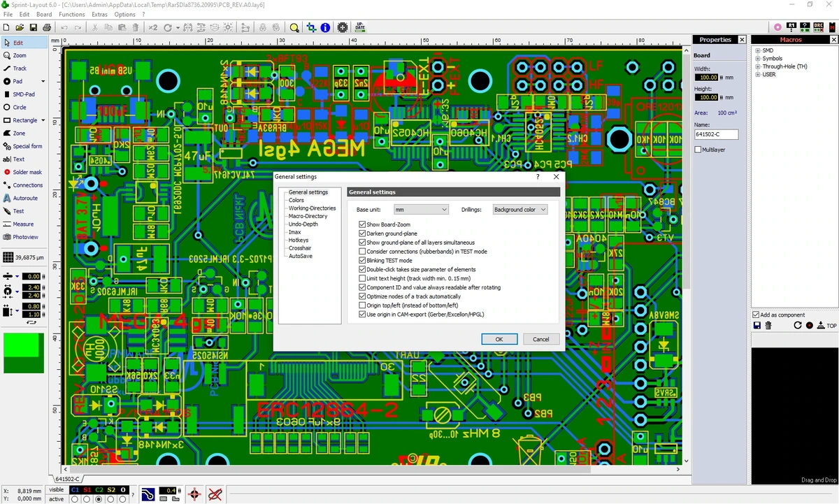Click the pink ring selector icon

pos(778,27)
